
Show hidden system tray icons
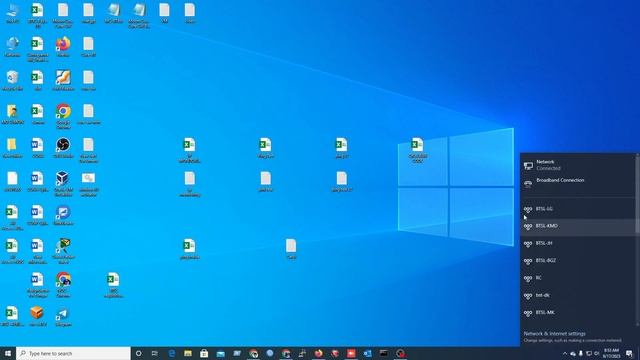click(x=565, y=353)
